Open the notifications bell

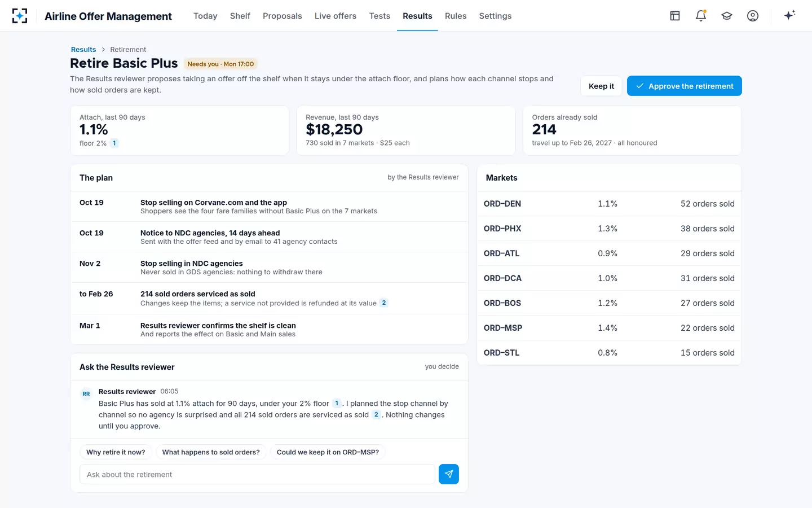coord(701,16)
